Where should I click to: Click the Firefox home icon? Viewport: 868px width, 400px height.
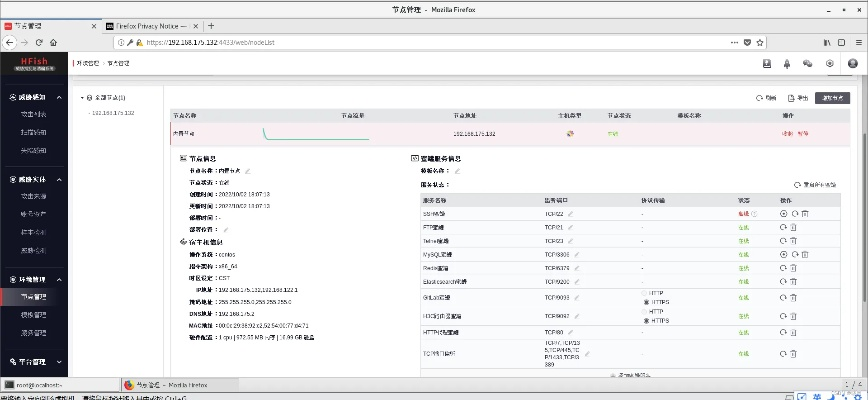pyautogui.click(x=53, y=42)
